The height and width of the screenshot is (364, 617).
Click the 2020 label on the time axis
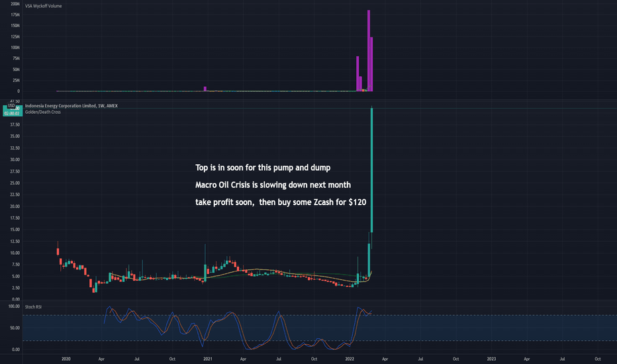66,359
